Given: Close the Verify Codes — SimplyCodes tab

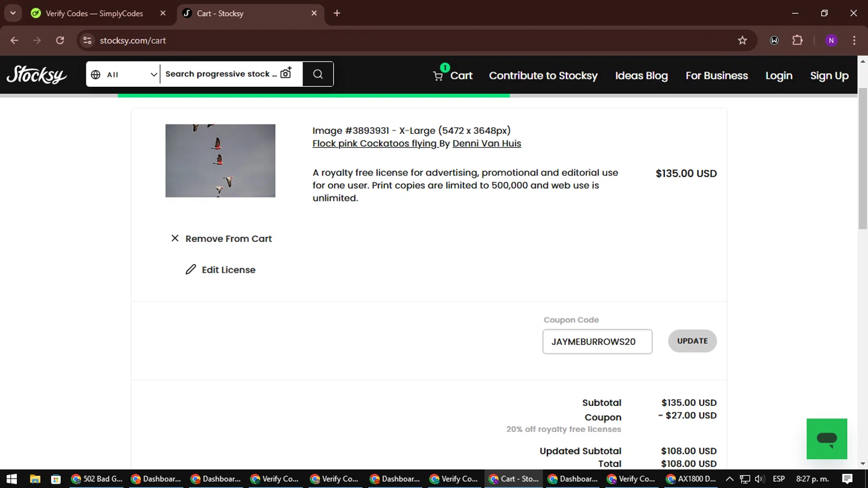Looking at the screenshot, I should click(163, 13).
